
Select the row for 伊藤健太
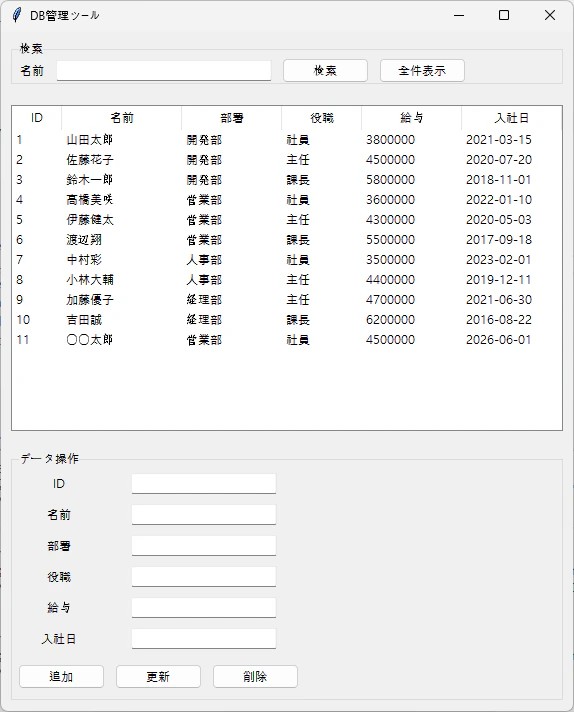287,220
